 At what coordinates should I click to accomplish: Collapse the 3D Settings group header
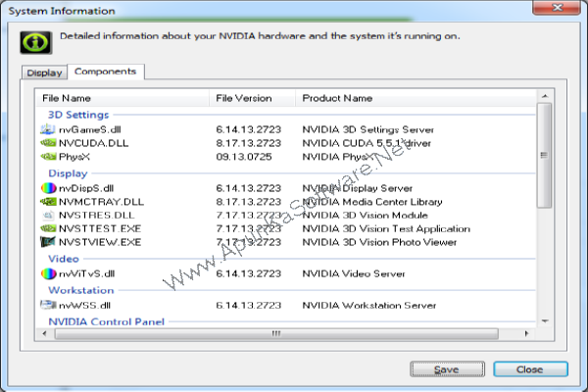click(x=78, y=115)
